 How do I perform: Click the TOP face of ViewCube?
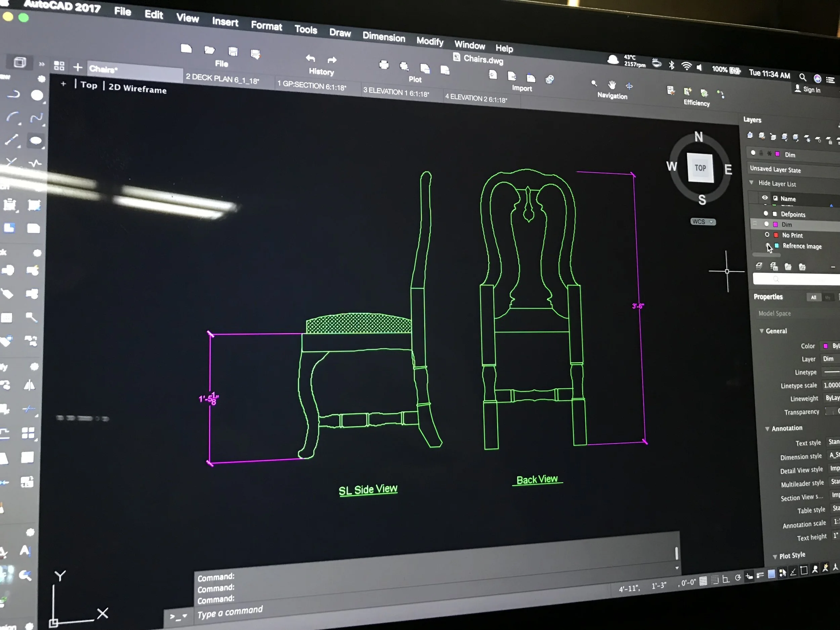click(700, 168)
